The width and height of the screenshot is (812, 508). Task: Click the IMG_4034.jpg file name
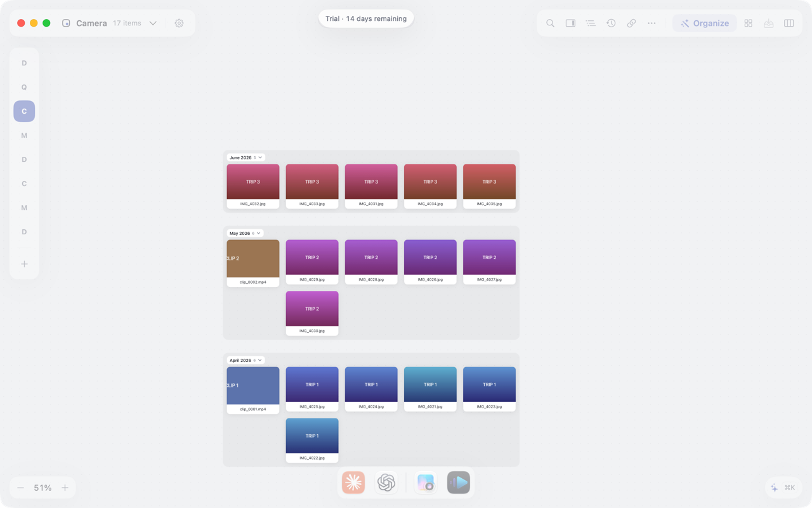[x=430, y=204]
